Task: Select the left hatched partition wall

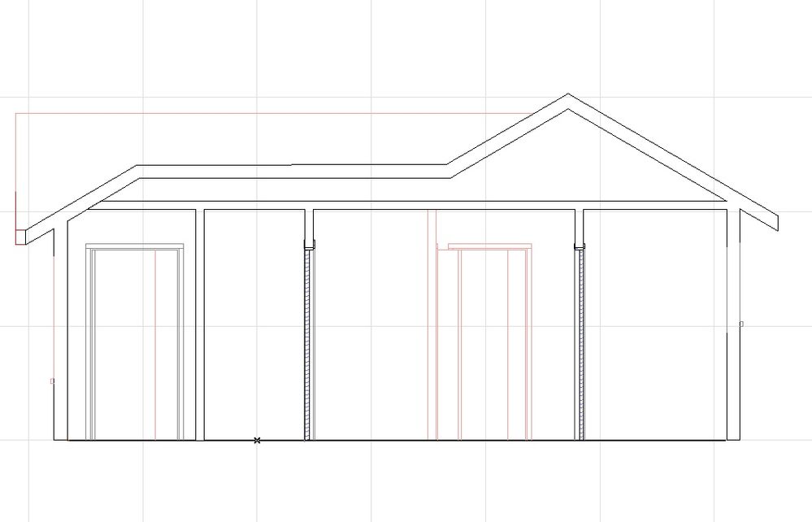Action: (307, 345)
